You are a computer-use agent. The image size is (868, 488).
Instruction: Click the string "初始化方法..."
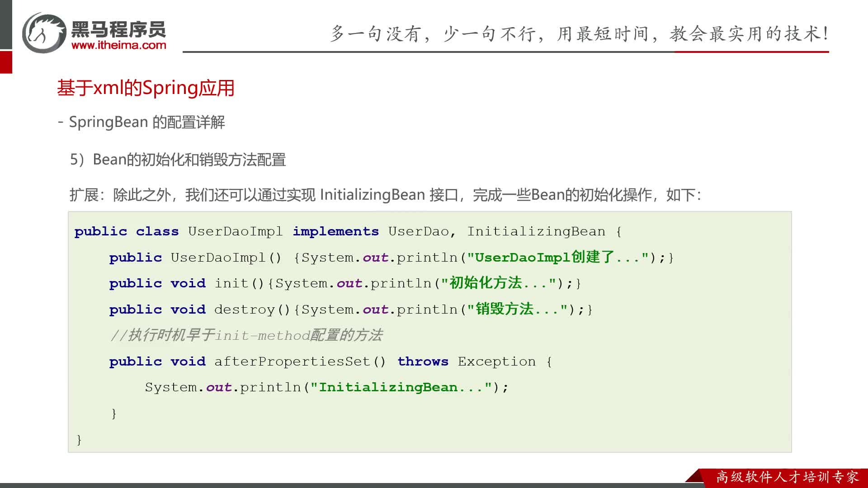pos(499,283)
